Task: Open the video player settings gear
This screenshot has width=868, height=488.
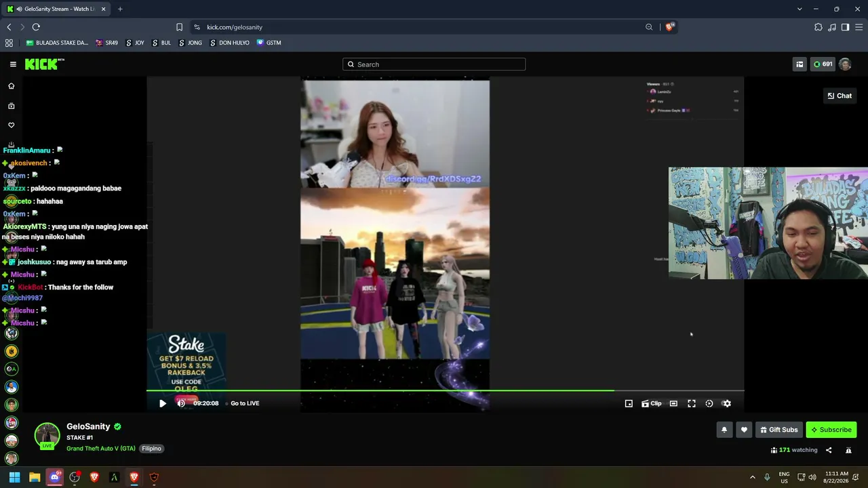Action: tap(727, 403)
